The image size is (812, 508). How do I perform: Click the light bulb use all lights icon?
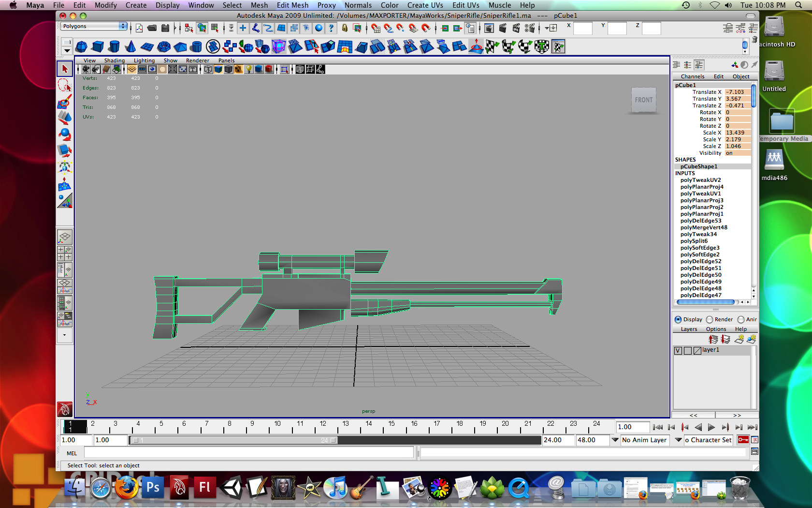(x=248, y=69)
